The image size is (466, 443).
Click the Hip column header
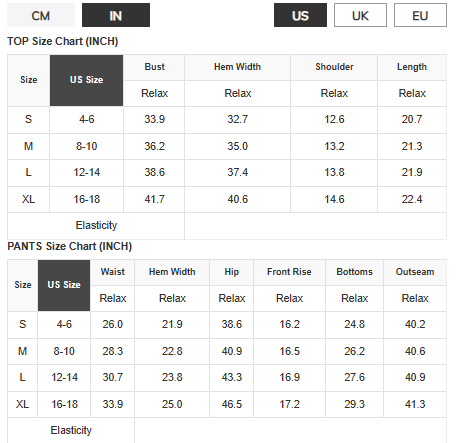coord(232,272)
